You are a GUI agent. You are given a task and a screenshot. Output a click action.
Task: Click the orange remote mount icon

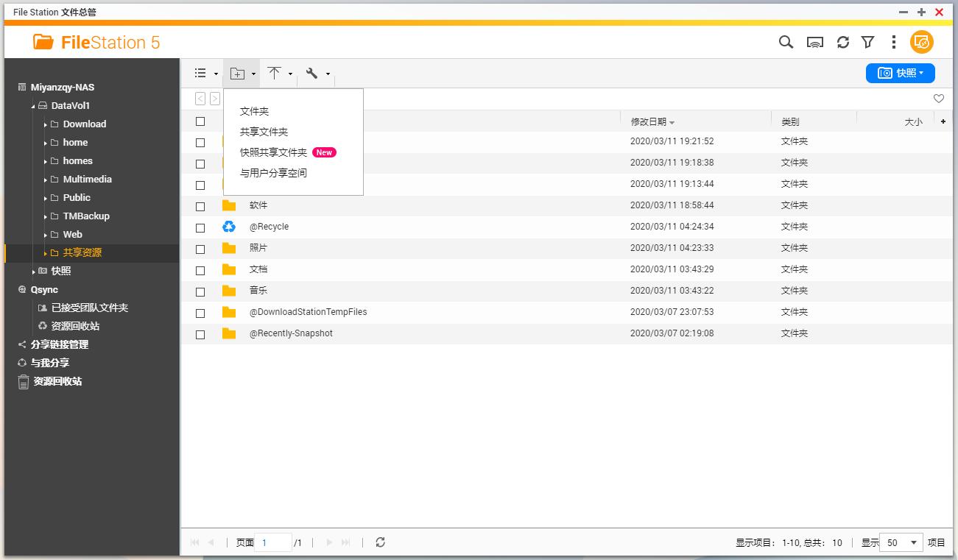921,43
